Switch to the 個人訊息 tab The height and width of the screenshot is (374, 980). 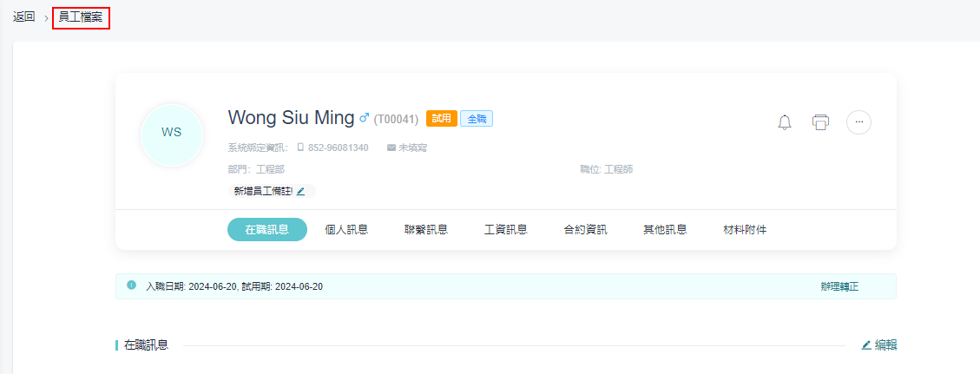tap(346, 230)
